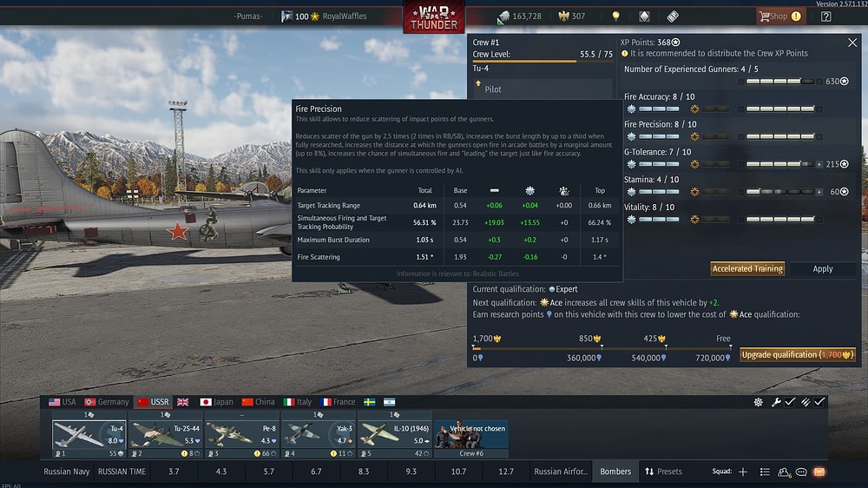Open crew 1 level 55 info
This screenshot has width=868, height=488.
pos(89,453)
